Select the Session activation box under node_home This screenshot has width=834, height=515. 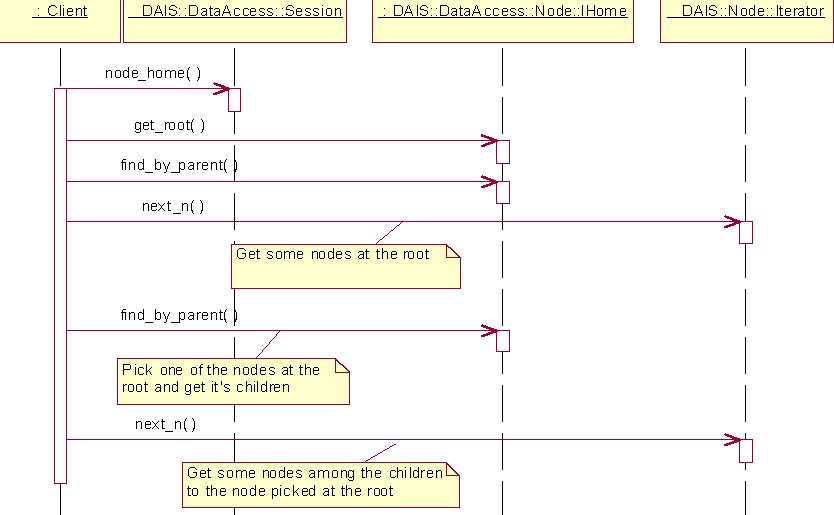tap(235, 100)
